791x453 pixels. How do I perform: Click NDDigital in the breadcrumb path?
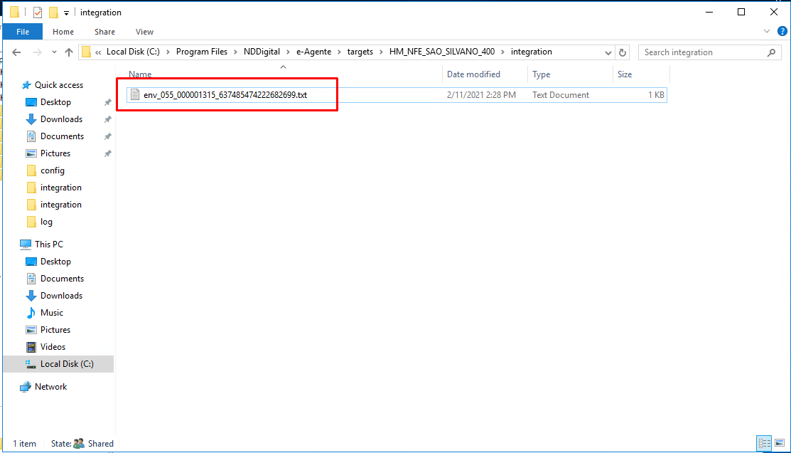click(264, 52)
